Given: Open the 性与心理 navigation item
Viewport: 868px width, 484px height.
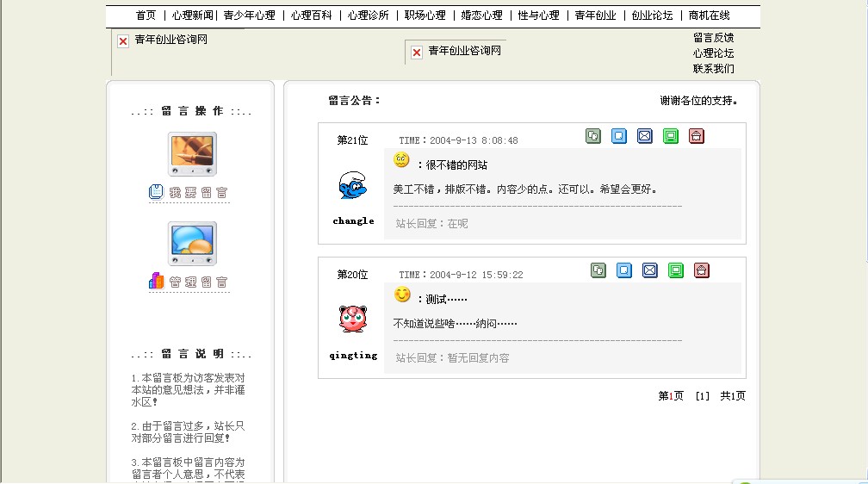Looking at the screenshot, I should click(538, 16).
